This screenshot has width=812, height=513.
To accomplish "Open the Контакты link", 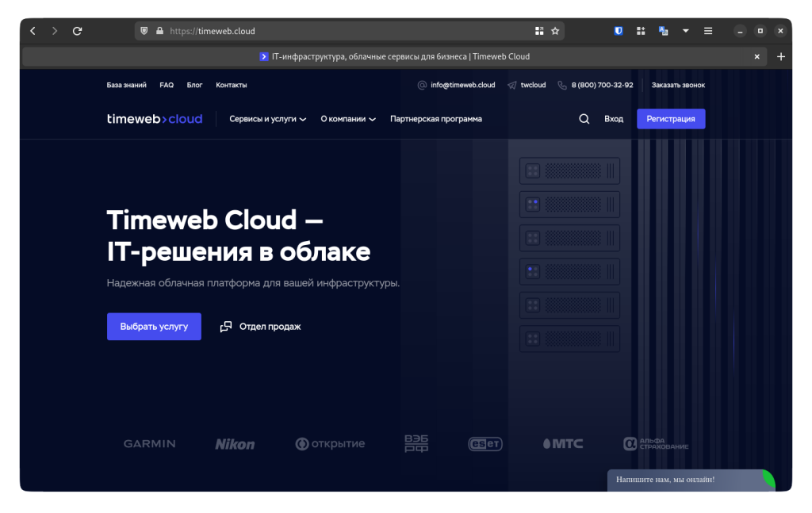I will pos(232,85).
